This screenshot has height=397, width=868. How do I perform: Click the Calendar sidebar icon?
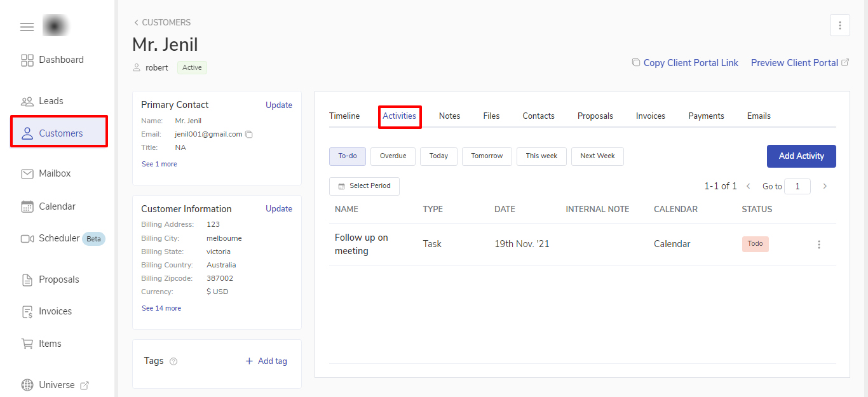click(x=27, y=206)
